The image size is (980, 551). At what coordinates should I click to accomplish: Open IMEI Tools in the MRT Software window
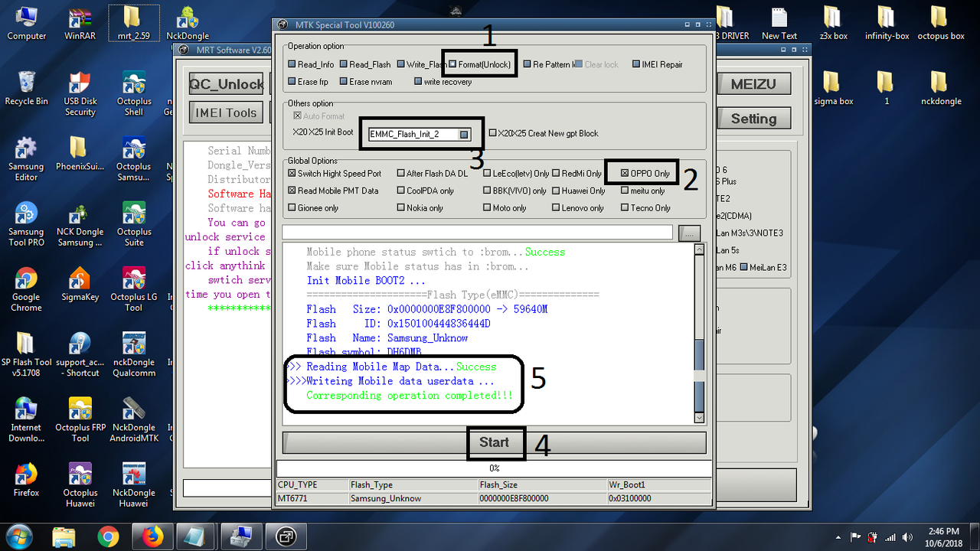point(227,112)
